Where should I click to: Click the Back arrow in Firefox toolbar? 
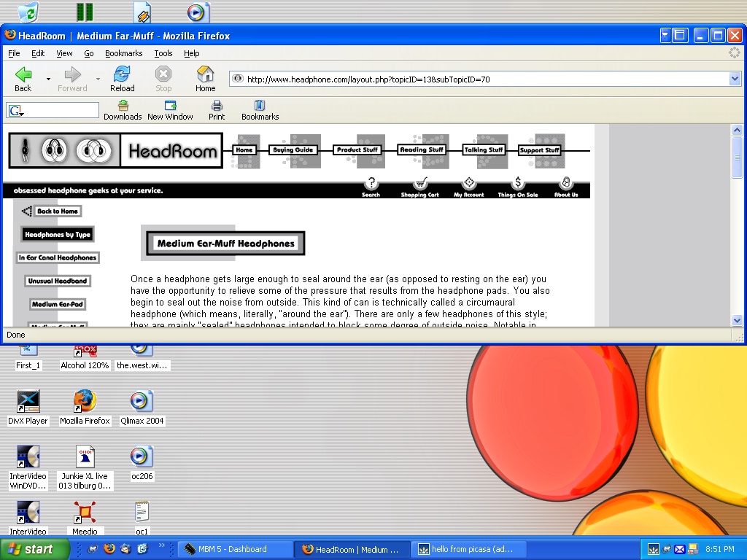[x=23, y=79]
